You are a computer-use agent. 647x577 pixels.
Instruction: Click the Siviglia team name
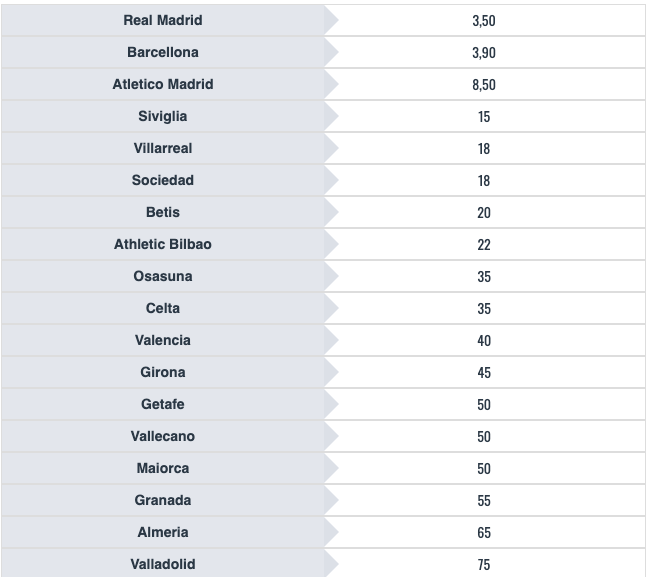(x=162, y=116)
